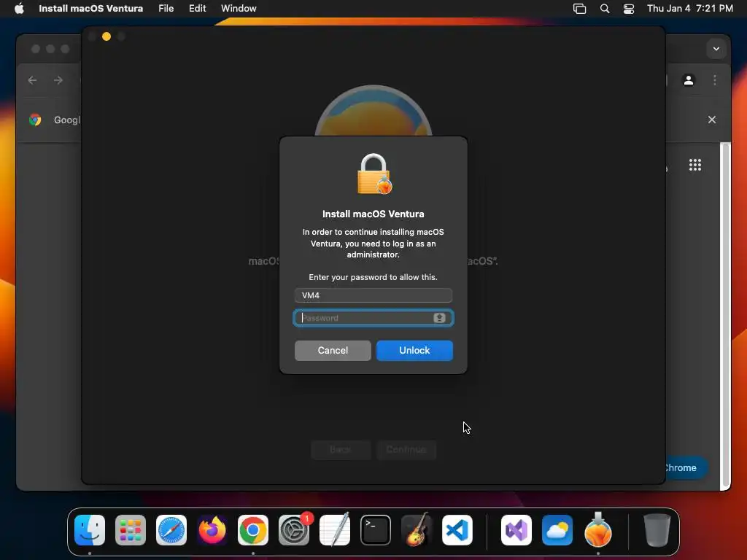Viewport: 747px width, 560px height.
Task: Open Install macOS Ventura app menu
Action: pyautogui.click(x=90, y=8)
